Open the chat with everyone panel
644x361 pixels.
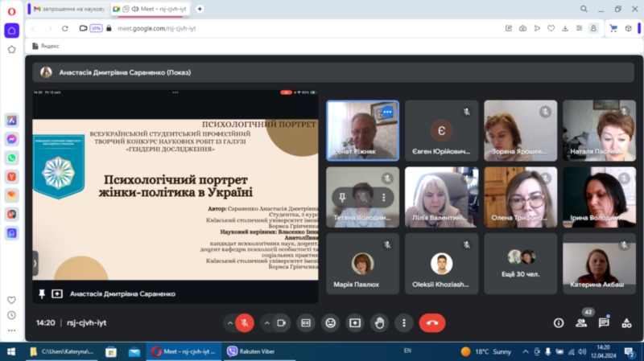tap(604, 322)
